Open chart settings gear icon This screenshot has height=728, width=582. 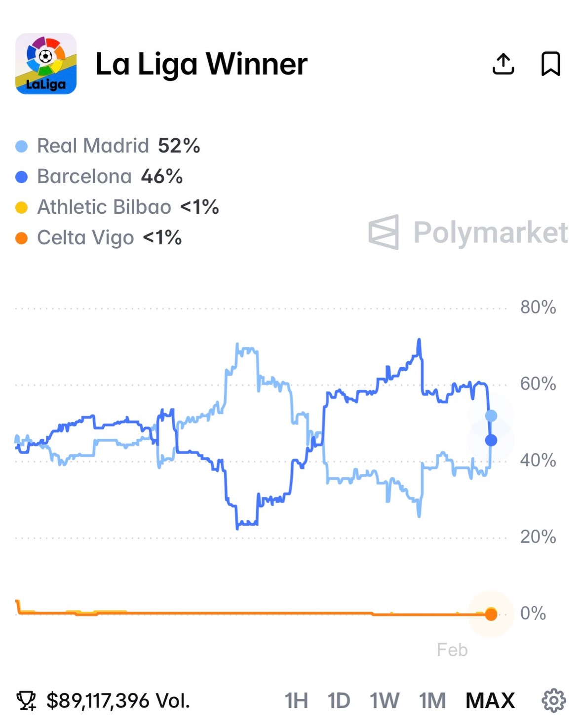point(553,700)
